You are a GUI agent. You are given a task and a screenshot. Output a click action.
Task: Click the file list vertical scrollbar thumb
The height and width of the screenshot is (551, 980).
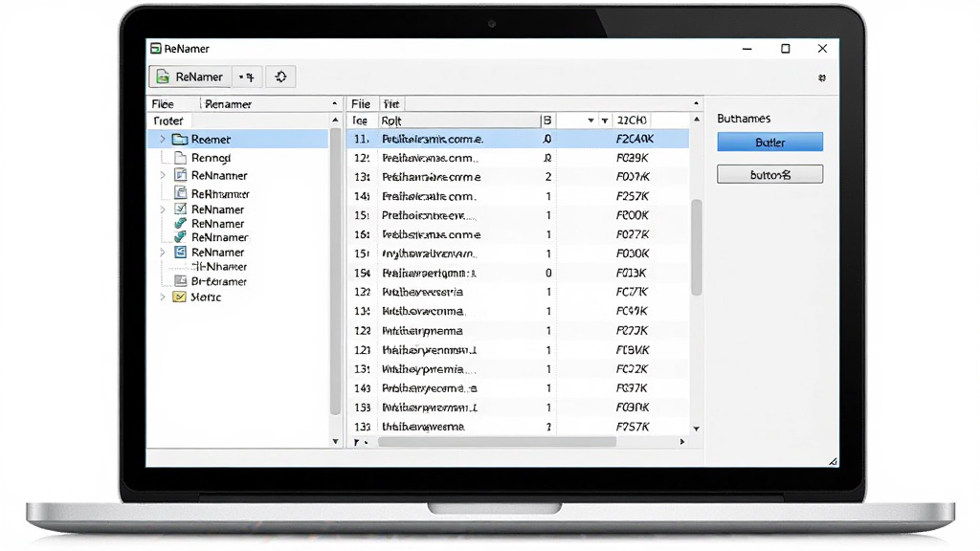(697, 248)
